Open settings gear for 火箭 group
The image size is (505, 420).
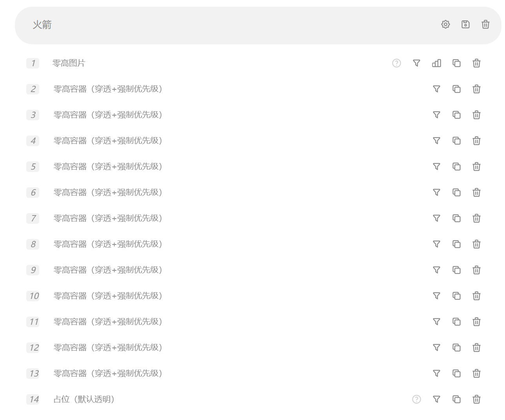pyautogui.click(x=445, y=24)
